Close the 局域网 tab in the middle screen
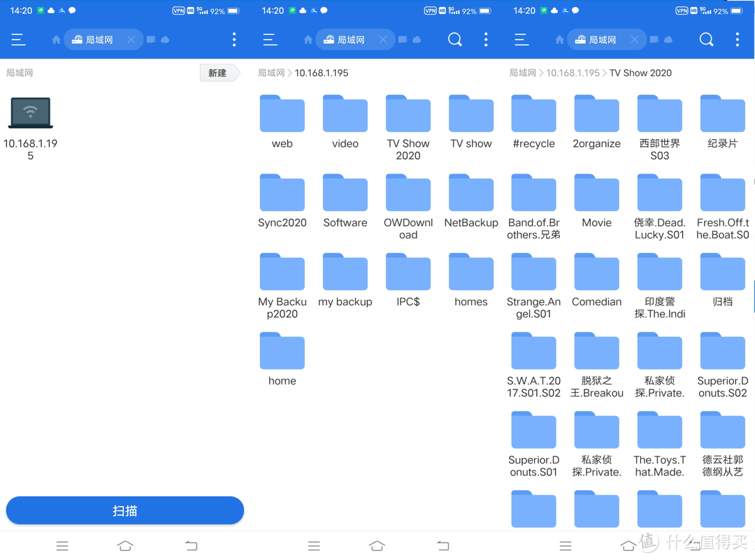Screen dimensions: 755x560 pyautogui.click(x=382, y=40)
